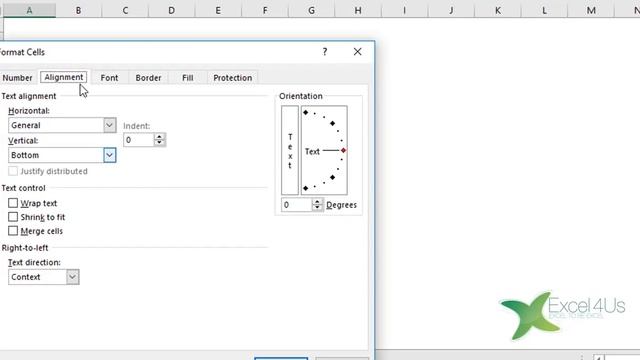Viewport: 640px width, 360px height.
Task: Tick the Shrink to fit checkbox
Action: click(x=13, y=217)
